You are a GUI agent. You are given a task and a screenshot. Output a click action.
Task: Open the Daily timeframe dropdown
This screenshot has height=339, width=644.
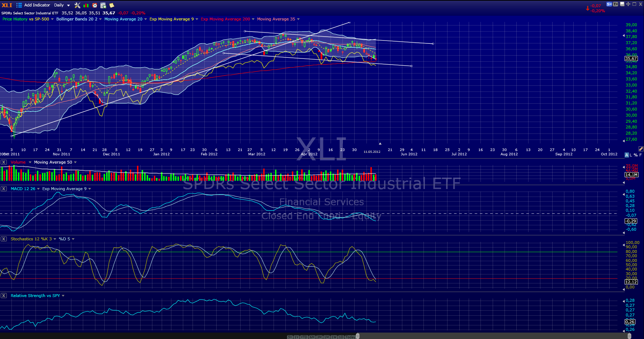(x=62, y=5)
